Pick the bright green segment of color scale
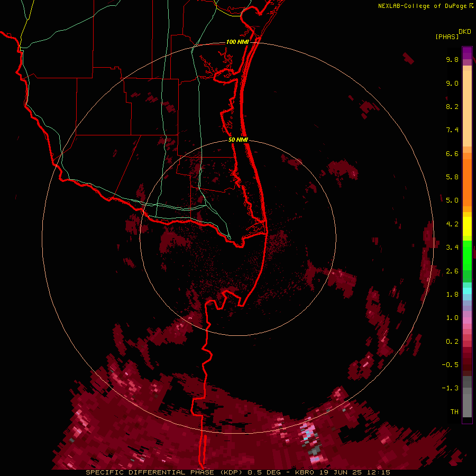Screen dimensions: 476x476 (x=467, y=255)
